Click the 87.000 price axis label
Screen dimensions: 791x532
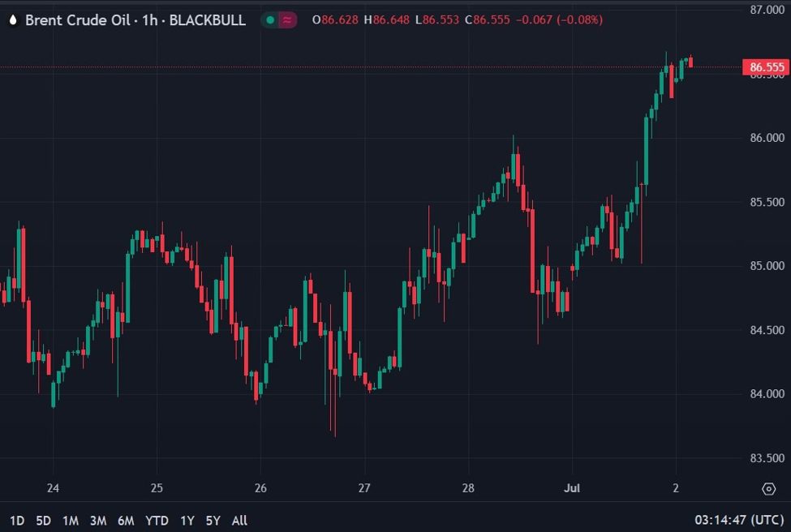766,10
